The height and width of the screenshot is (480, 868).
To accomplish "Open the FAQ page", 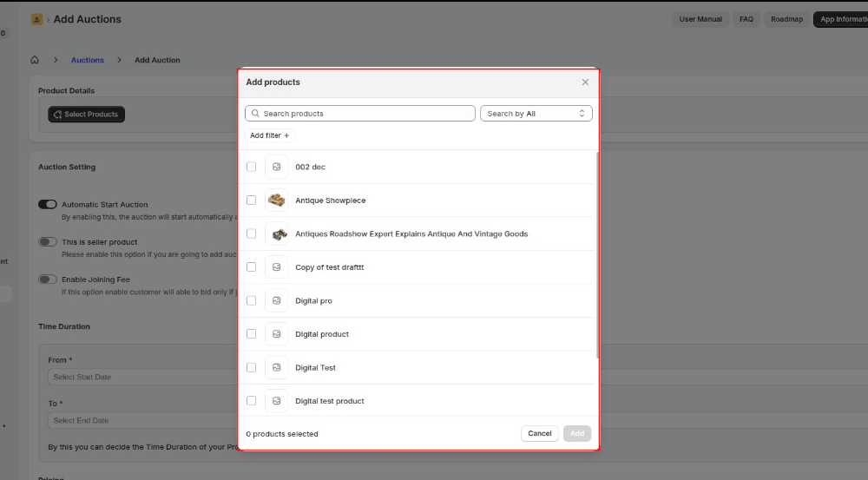I will pos(746,19).
